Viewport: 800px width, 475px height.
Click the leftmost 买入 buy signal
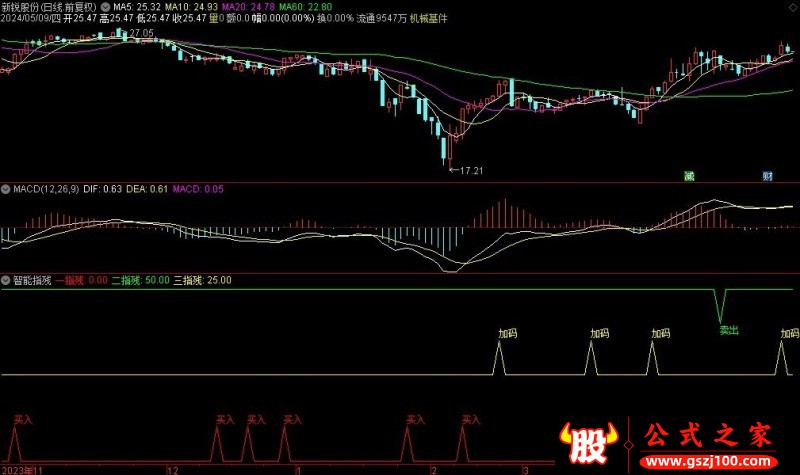[24, 420]
